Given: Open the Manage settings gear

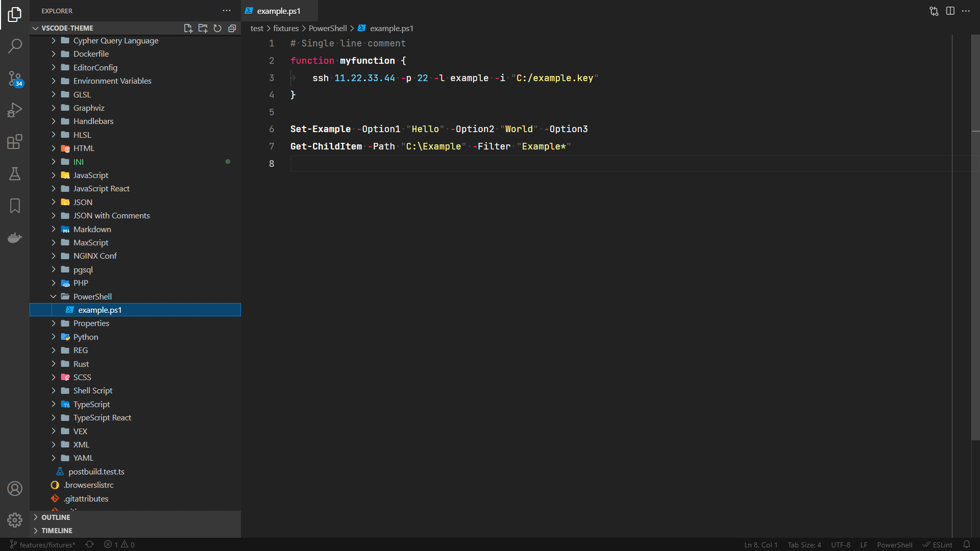Looking at the screenshot, I should tap(15, 520).
